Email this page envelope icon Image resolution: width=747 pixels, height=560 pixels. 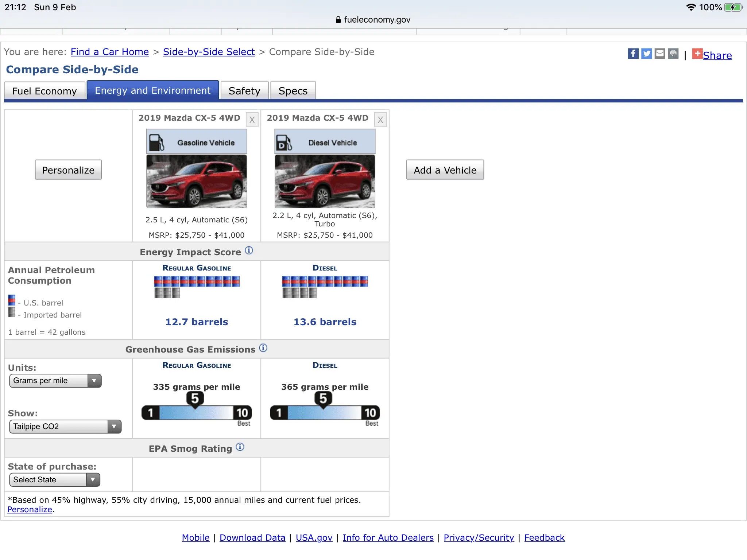tap(660, 54)
